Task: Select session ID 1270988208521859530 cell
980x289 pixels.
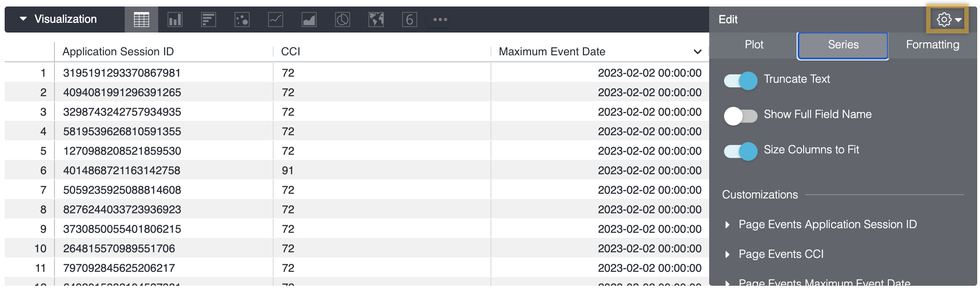Action: coord(164,151)
